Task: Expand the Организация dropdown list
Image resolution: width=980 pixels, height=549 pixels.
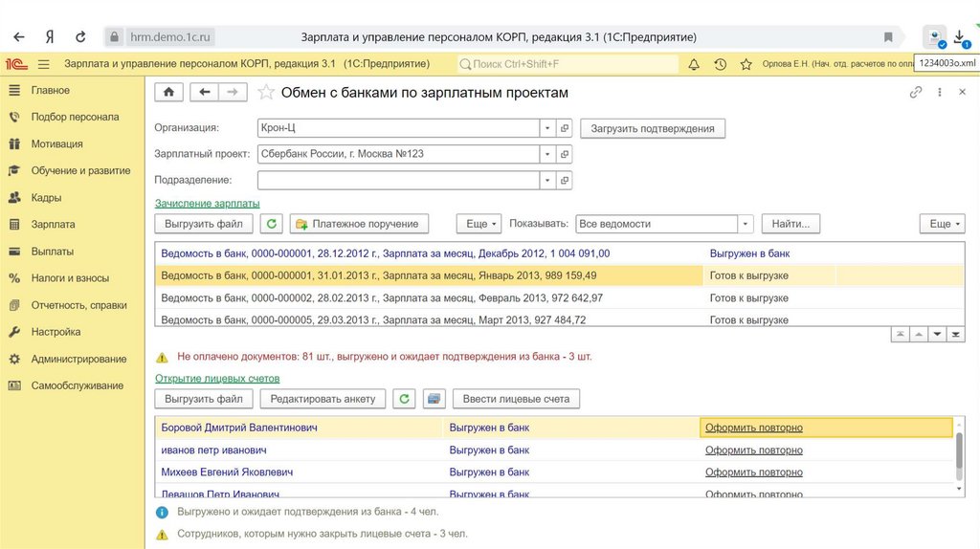Action: pyautogui.click(x=546, y=128)
